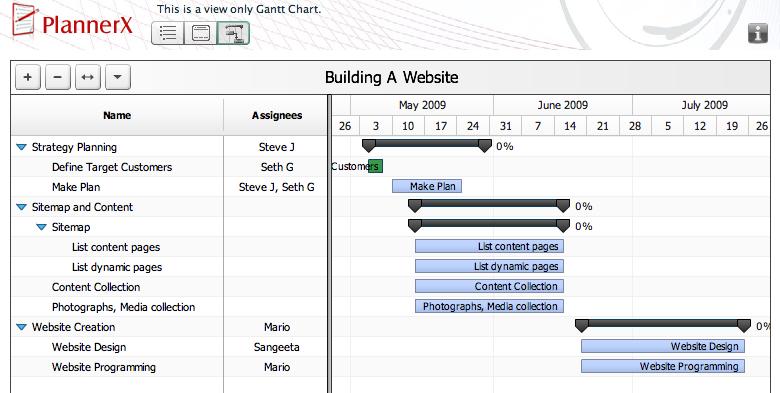Viewport: 780px width, 393px height.
Task: Click the Content Collection Gantt bar
Action: pos(489,286)
